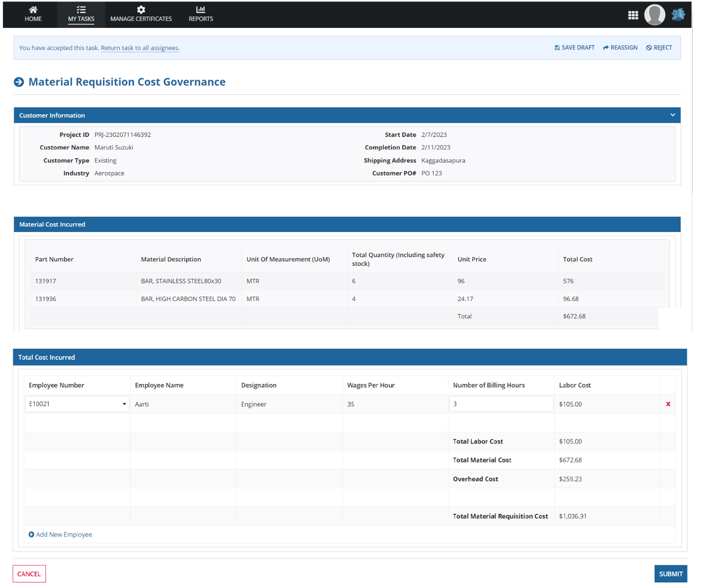Click the Reject circle-slash icon
This screenshot has height=588, width=704.
click(649, 48)
